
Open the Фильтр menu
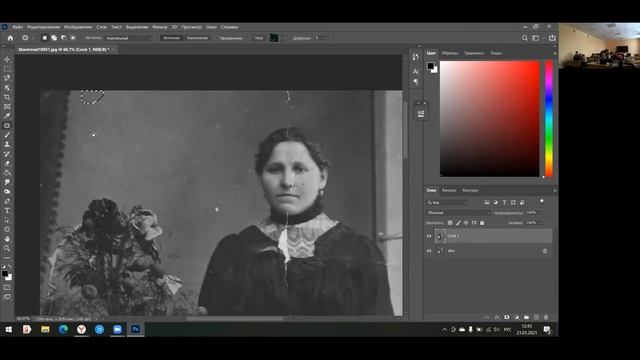160,27
